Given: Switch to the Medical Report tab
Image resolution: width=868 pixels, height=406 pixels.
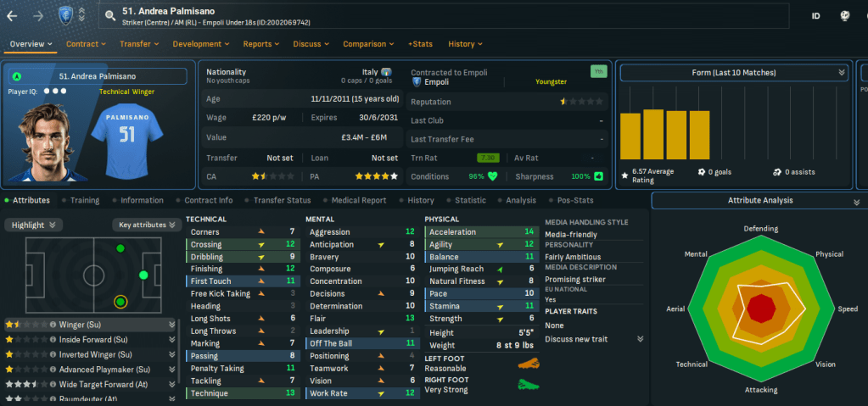Looking at the screenshot, I should tap(357, 201).
